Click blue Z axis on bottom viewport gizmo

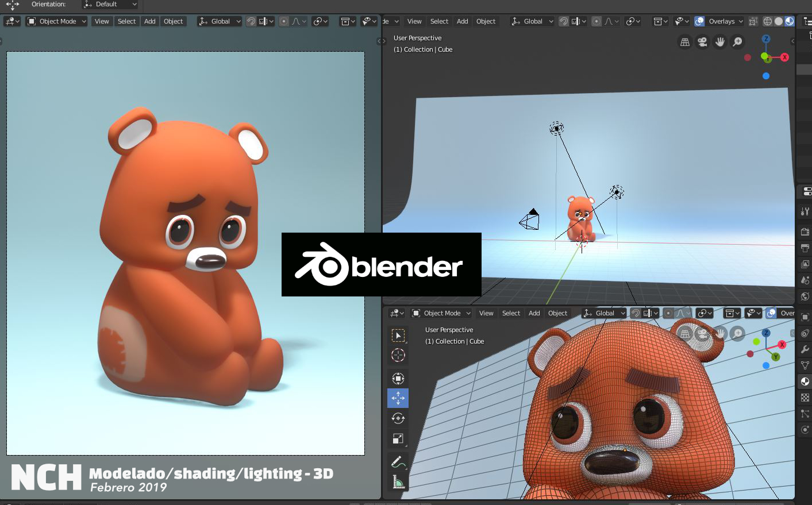point(766,333)
